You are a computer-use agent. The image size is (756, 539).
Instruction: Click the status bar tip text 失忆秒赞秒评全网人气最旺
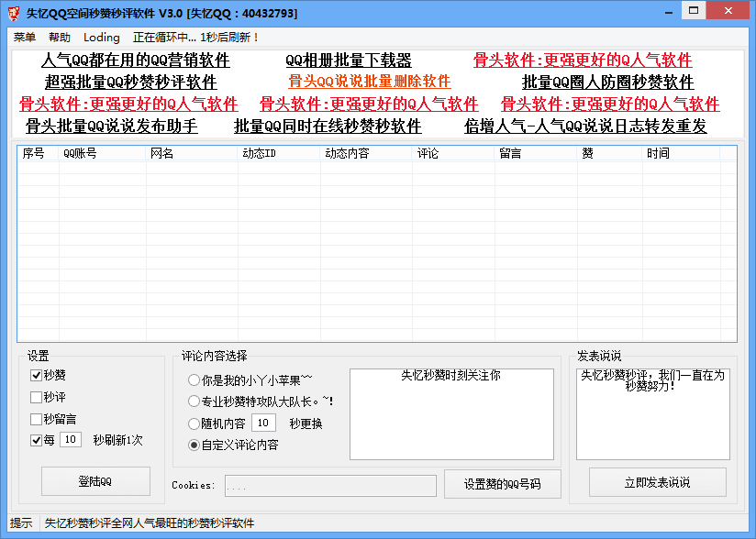point(150,523)
